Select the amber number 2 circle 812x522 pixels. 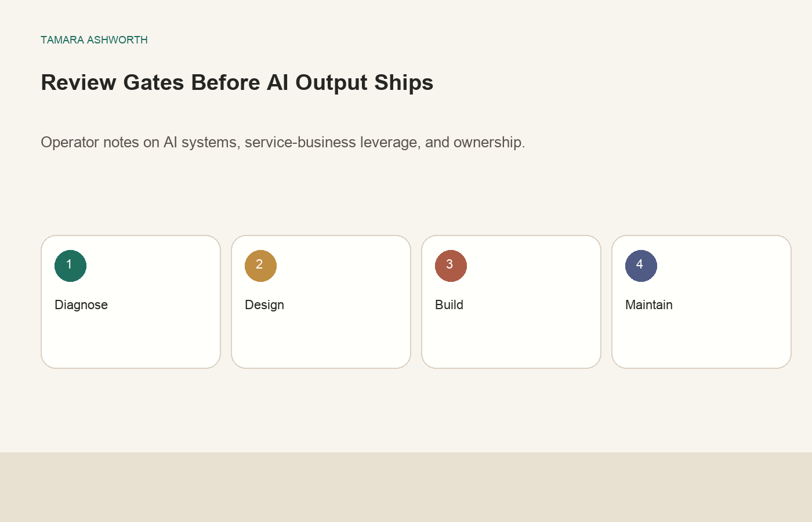(260, 266)
